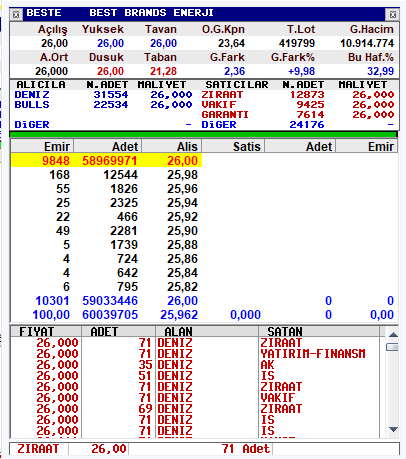
Task: Click the A.Ort value 26,000
Action: click(51, 71)
